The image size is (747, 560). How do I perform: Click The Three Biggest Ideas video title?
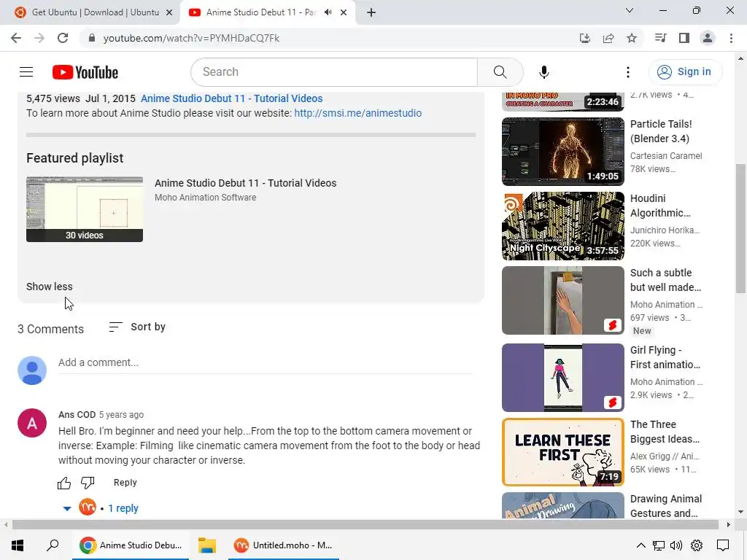point(665,432)
